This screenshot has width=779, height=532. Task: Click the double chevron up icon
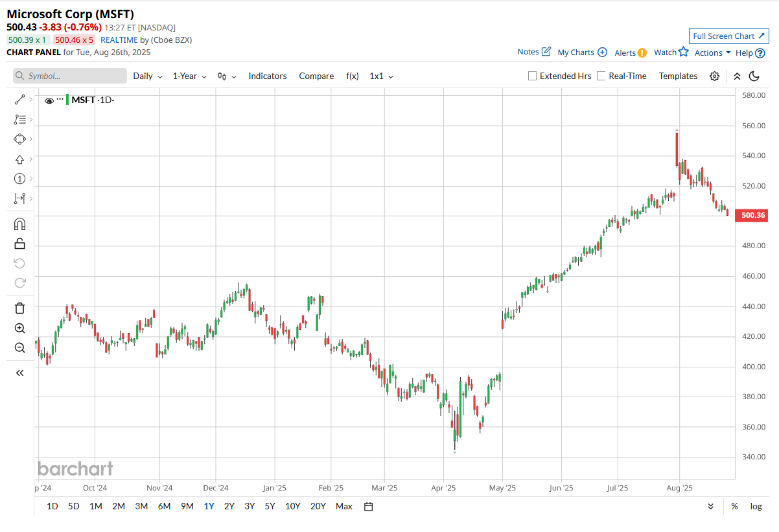[737, 76]
